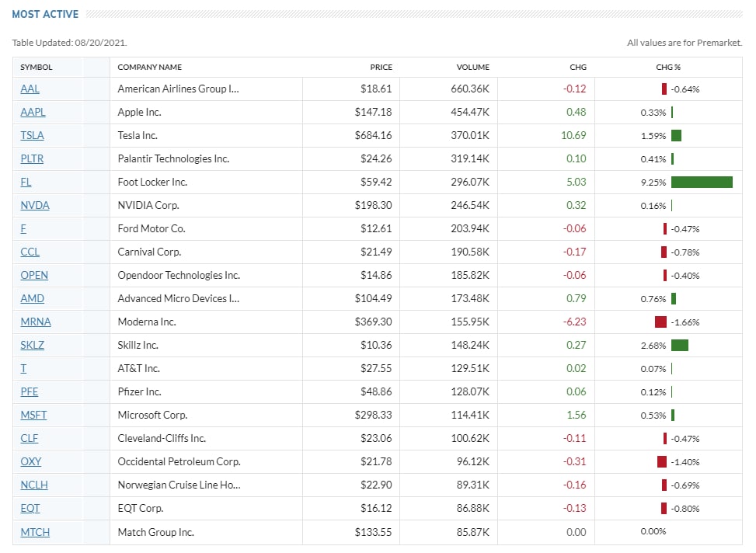Click the red -1.40% bar for Occidental
Viewport: 756px width, 553px height.
coord(661,461)
